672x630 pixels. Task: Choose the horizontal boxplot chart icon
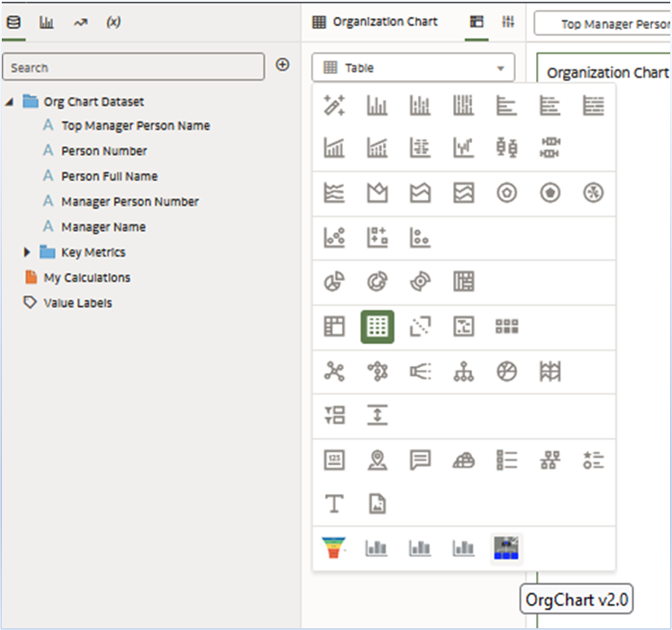[550, 148]
